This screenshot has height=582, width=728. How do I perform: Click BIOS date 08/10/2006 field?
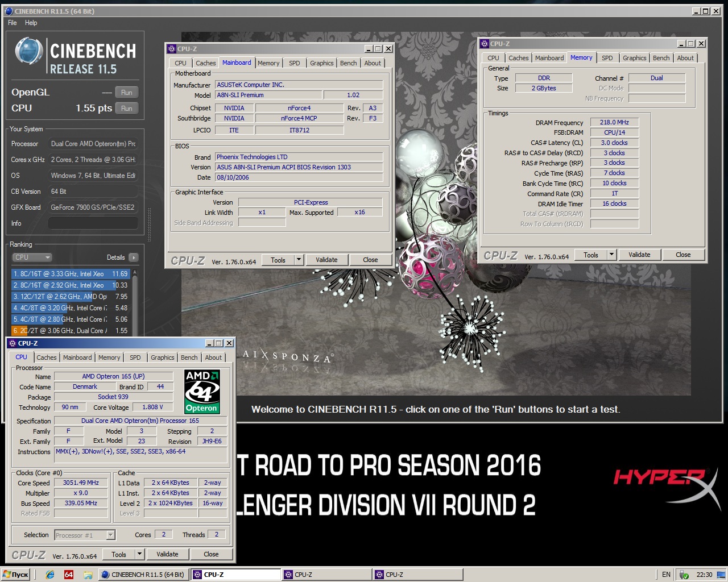click(299, 177)
